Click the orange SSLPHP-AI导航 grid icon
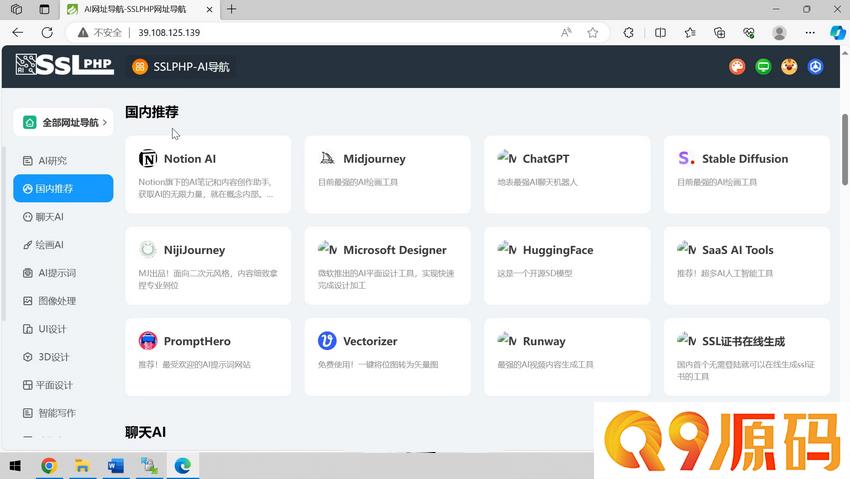850x479 pixels. click(140, 67)
